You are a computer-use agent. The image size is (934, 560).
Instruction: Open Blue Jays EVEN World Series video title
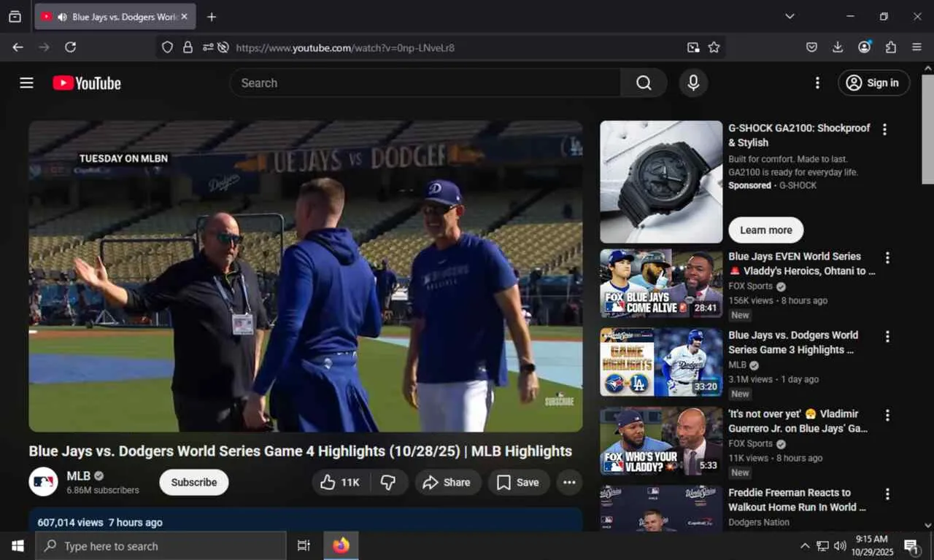(x=802, y=264)
